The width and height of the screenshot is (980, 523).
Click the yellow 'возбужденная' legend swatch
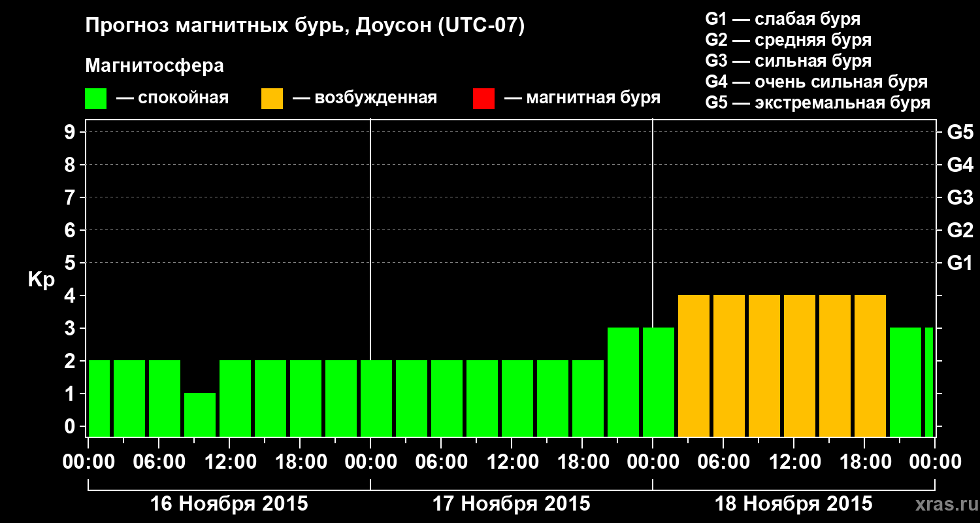(x=272, y=99)
